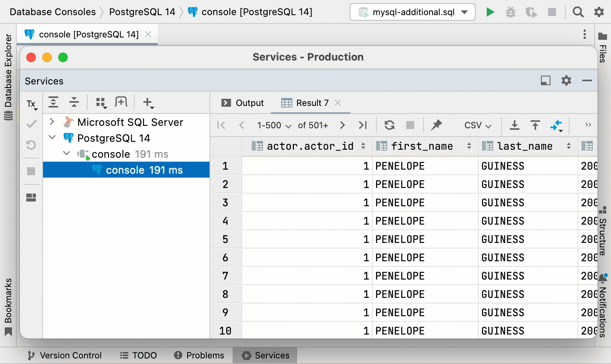The height and width of the screenshot is (364, 611).
Task: Start the debugger with the bug icon
Action: (x=511, y=12)
